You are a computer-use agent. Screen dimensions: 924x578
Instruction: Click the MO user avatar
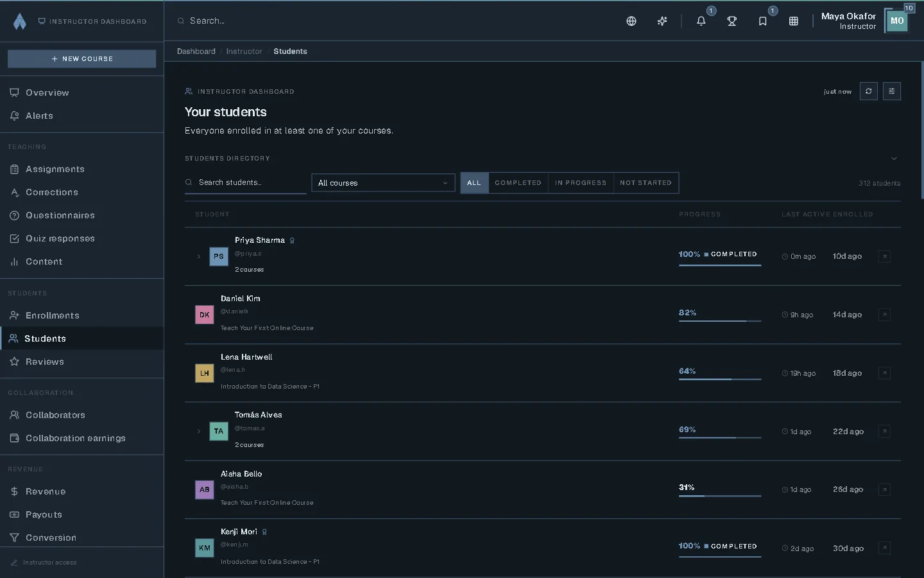click(x=897, y=21)
